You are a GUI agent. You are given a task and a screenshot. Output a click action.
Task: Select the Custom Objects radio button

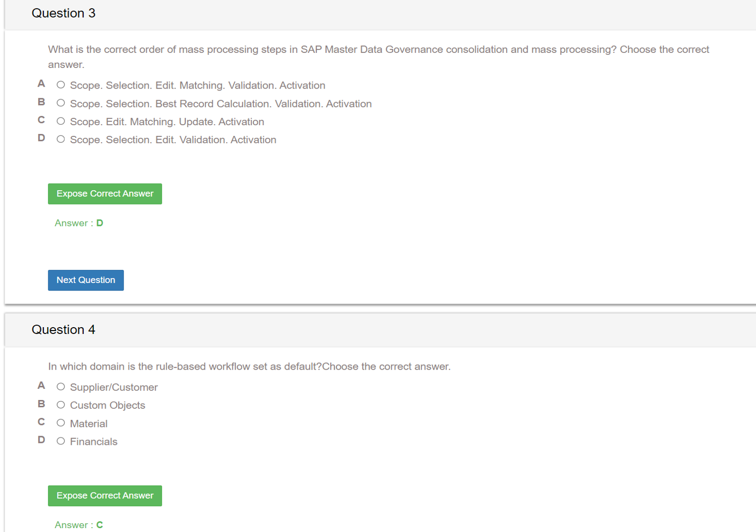pos(61,405)
